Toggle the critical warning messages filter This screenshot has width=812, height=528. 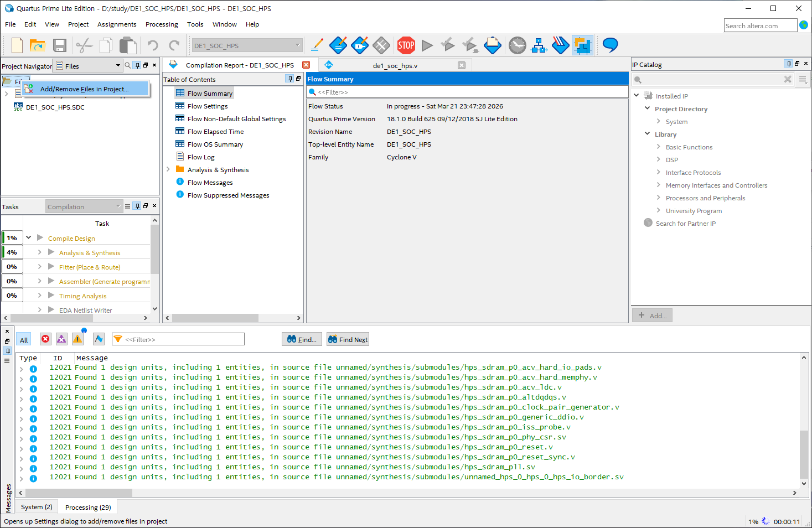(61, 339)
